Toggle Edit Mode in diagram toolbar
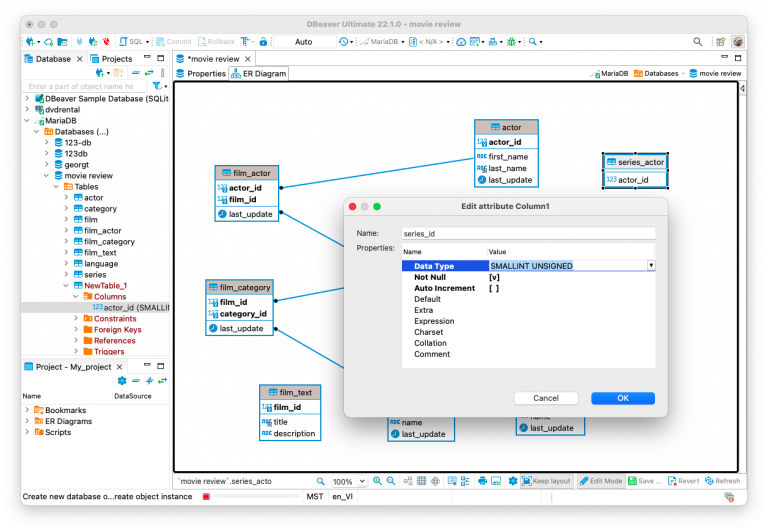 click(x=600, y=481)
